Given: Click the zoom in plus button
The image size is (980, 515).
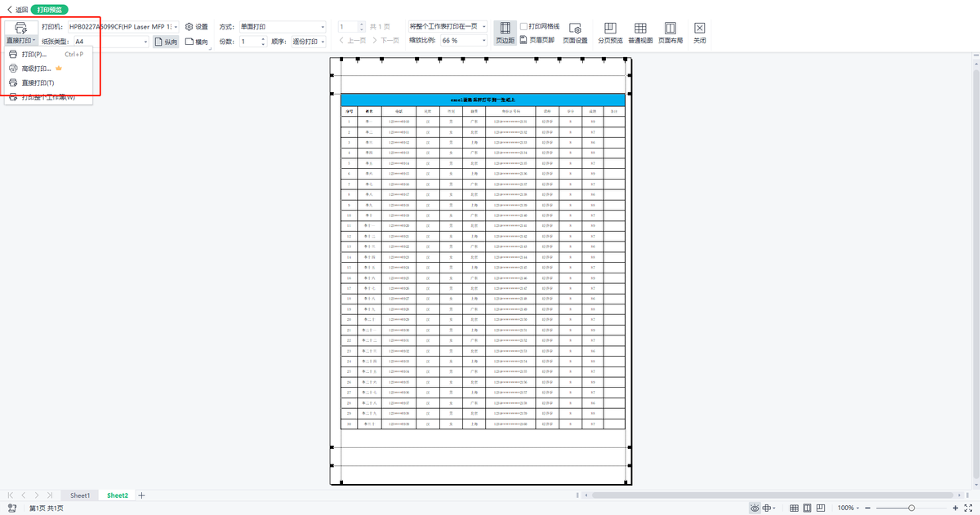Looking at the screenshot, I should 955,508.
